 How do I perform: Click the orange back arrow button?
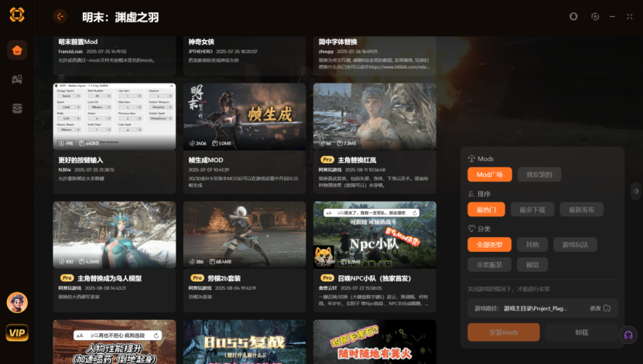coord(60,17)
